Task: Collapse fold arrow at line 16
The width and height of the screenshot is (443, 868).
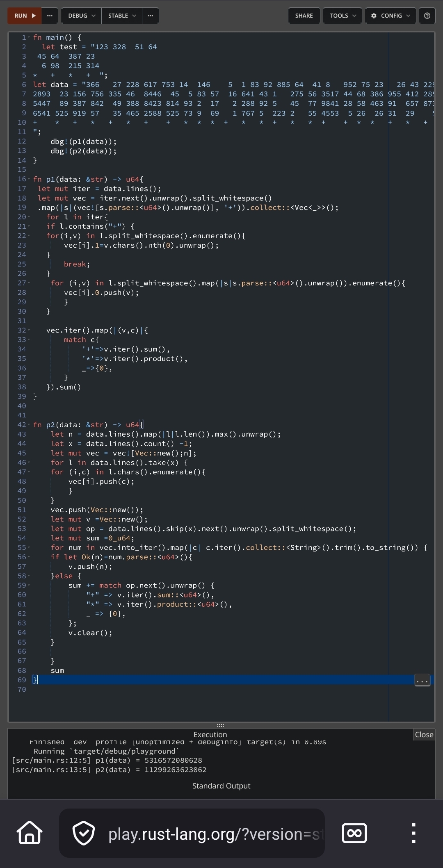Action: pyautogui.click(x=29, y=179)
